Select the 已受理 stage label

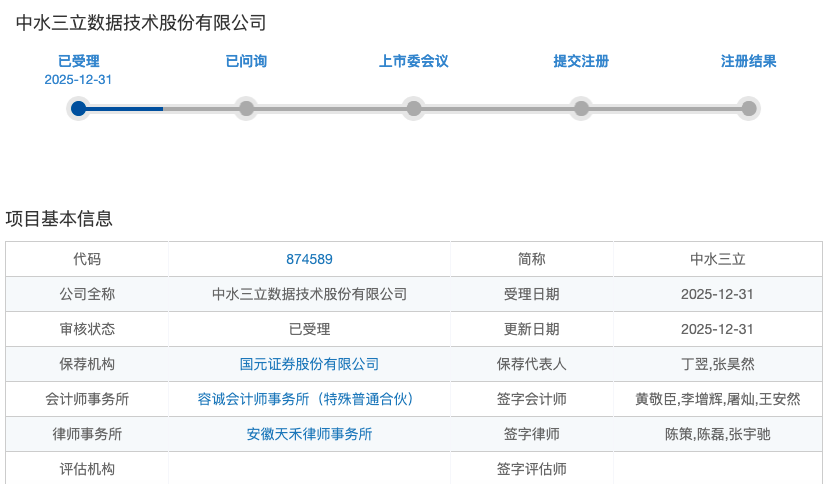(x=79, y=61)
